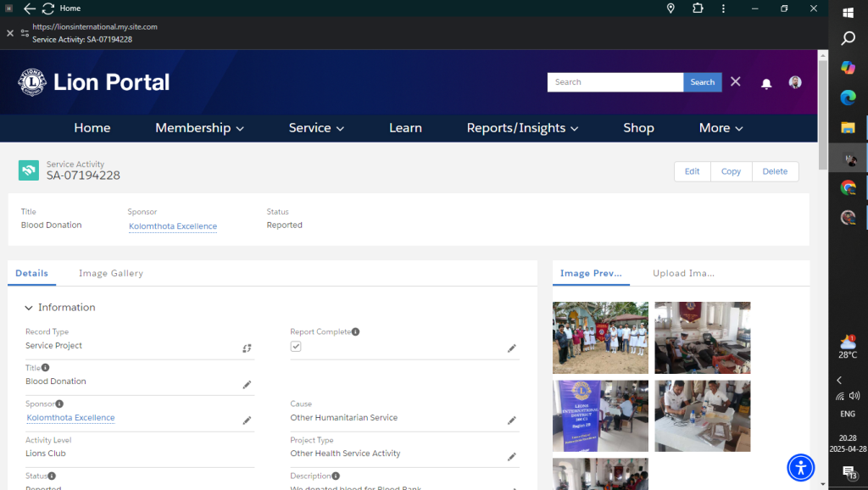Click the Service Activity handshake icon

(29, 170)
